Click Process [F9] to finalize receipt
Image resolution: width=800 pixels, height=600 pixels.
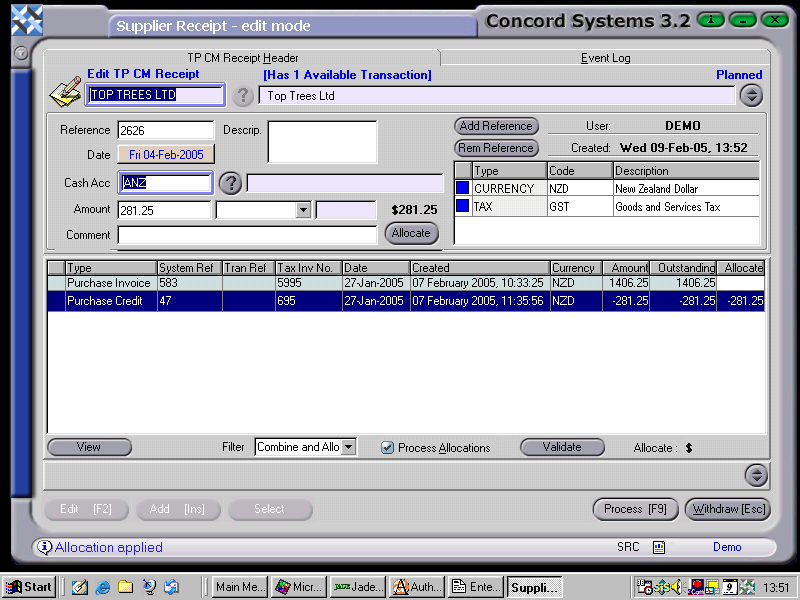[x=635, y=509]
